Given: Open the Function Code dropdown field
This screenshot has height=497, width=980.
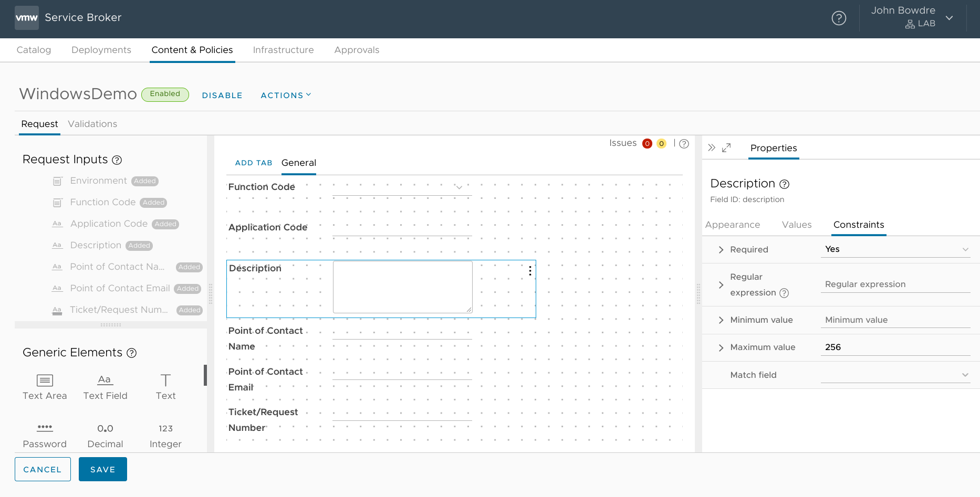Looking at the screenshot, I should coord(402,187).
